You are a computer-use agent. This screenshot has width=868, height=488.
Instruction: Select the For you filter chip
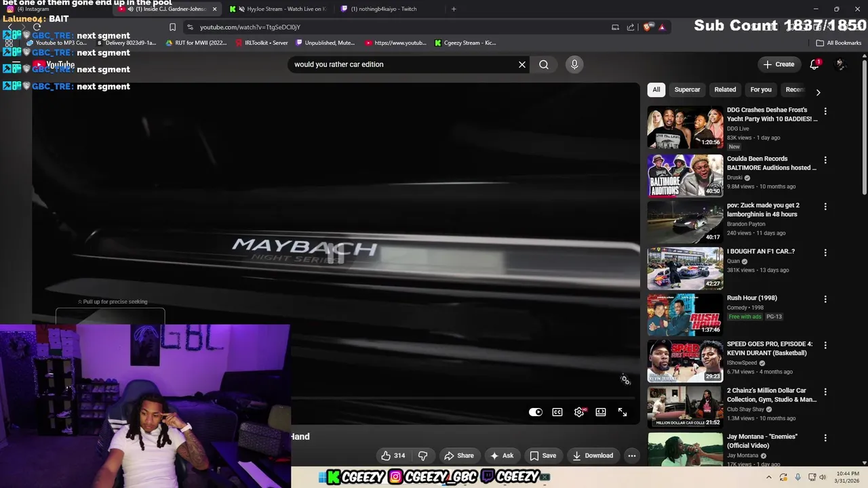pos(761,89)
